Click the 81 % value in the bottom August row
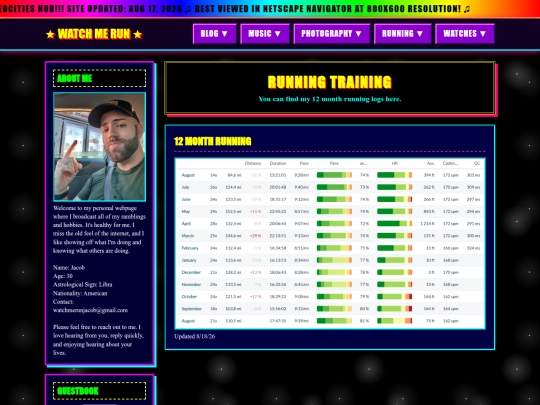540x405 pixels. [364, 321]
